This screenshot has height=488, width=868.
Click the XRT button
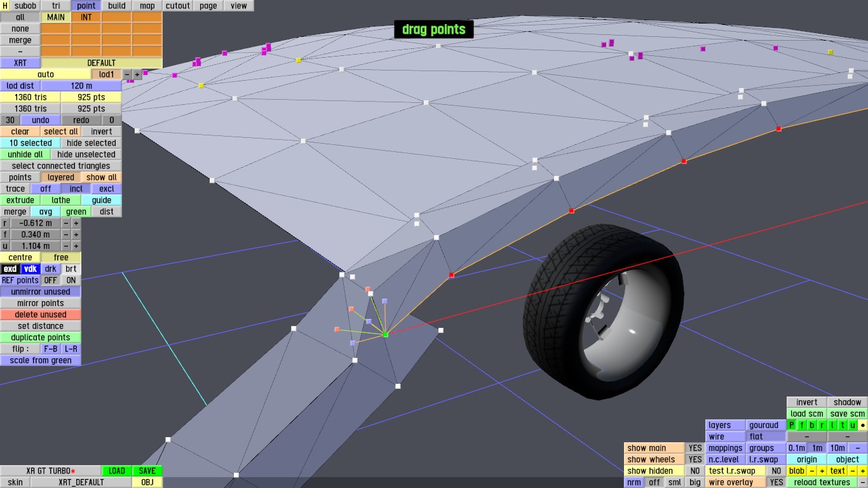click(20, 63)
